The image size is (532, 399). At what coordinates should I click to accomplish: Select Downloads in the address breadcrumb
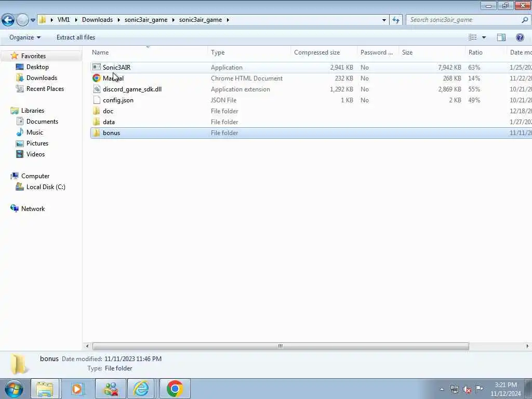pyautogui.click(x=97, y=20)
